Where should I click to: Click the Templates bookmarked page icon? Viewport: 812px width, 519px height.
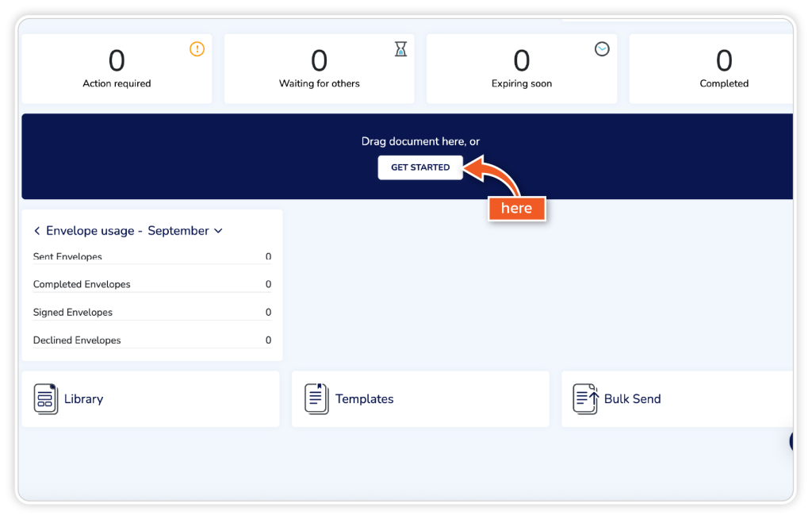point(316,398)
